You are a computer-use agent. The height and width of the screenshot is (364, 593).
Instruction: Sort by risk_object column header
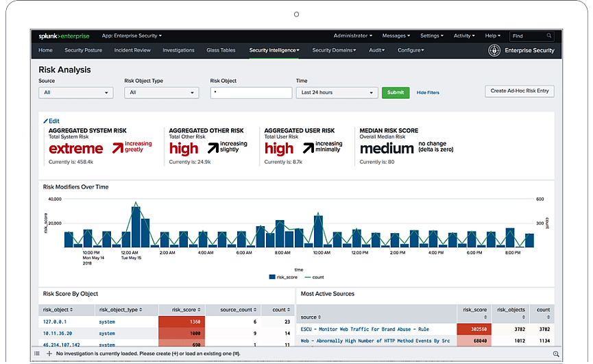coord(58,310)
